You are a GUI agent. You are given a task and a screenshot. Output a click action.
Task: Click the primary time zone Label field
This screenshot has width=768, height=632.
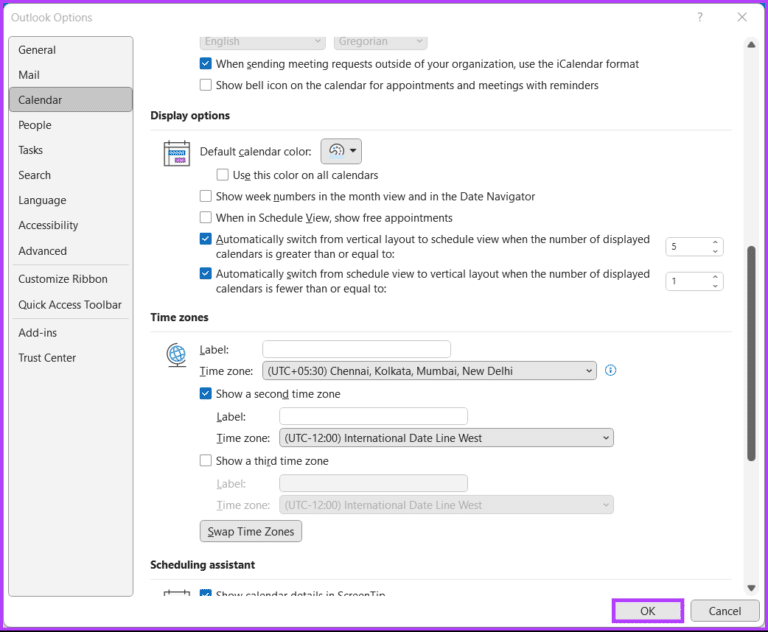[x=357, y=349]
